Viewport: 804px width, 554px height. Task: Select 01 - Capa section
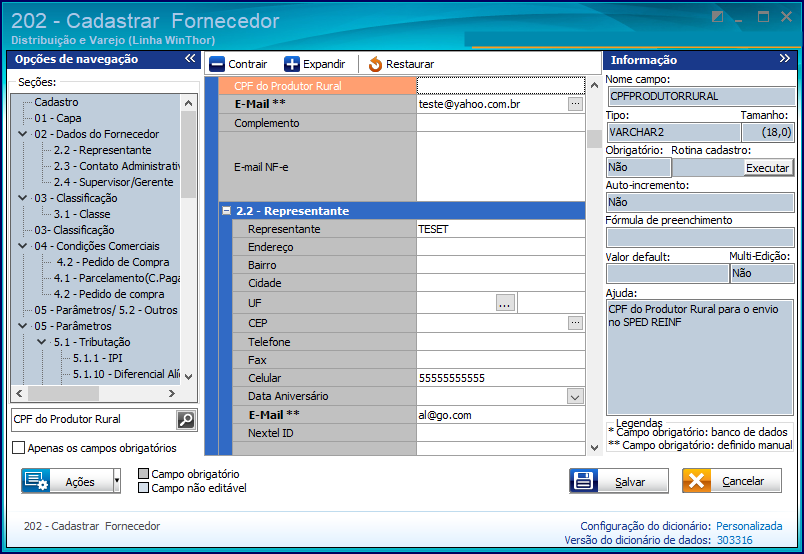(58, 118)
